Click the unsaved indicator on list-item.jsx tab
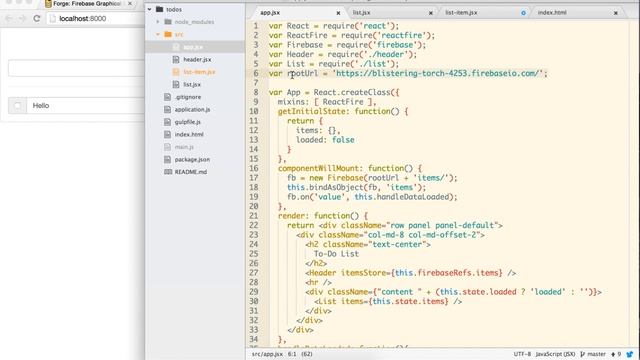 pos(523,13)
